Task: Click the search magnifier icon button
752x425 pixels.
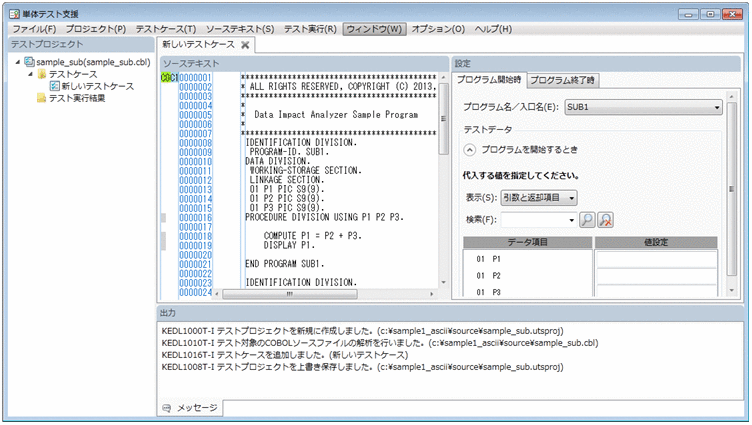Action: [x=587, y=220]
